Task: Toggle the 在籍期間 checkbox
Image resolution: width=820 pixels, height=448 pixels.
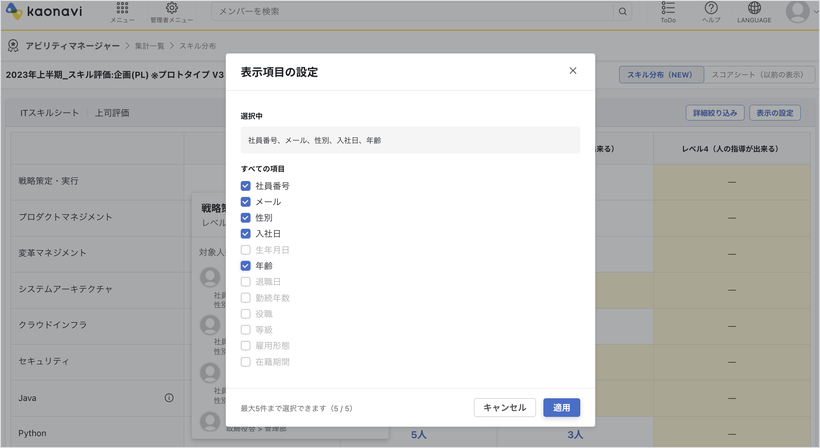Action: click(245, 362)
